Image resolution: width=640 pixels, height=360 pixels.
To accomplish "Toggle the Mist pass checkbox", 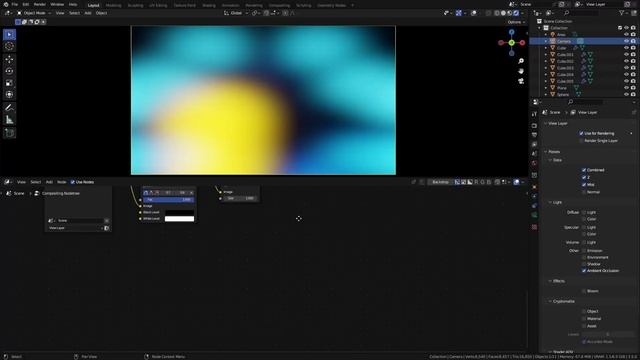I will [x=584, y=184].
